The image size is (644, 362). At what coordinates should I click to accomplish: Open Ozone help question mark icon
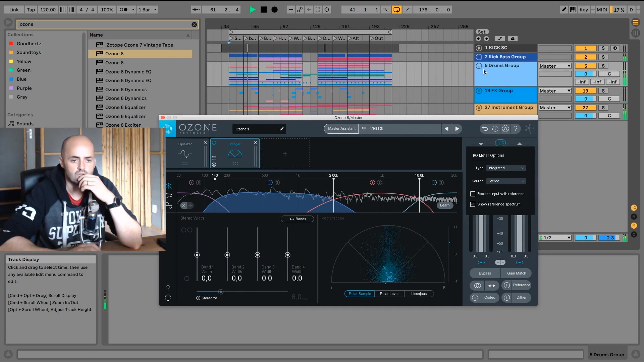click(516, 129)
